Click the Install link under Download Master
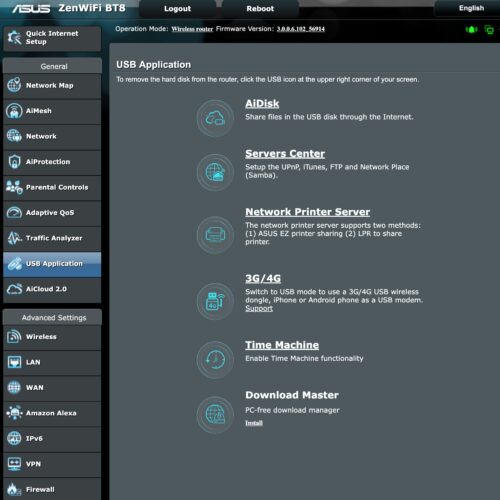The height and width of the screenshot is (500, 500). [x=254, y=423]
